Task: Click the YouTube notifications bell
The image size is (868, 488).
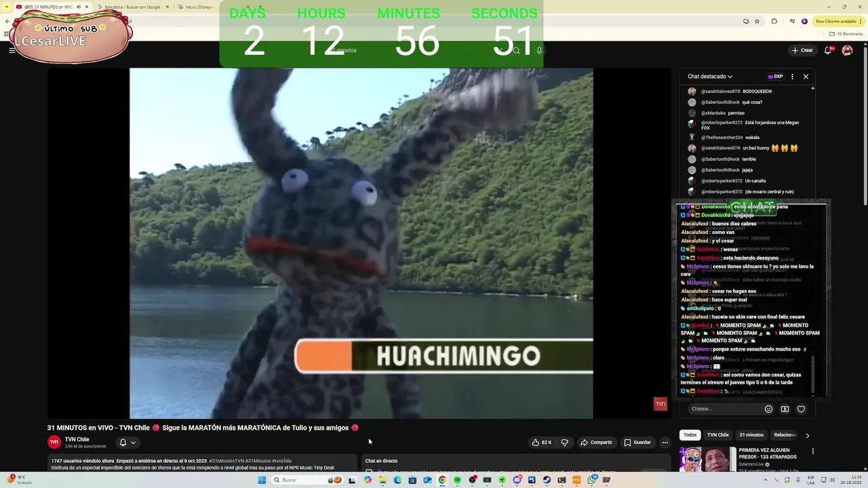Action: click(x=829, y=50)
